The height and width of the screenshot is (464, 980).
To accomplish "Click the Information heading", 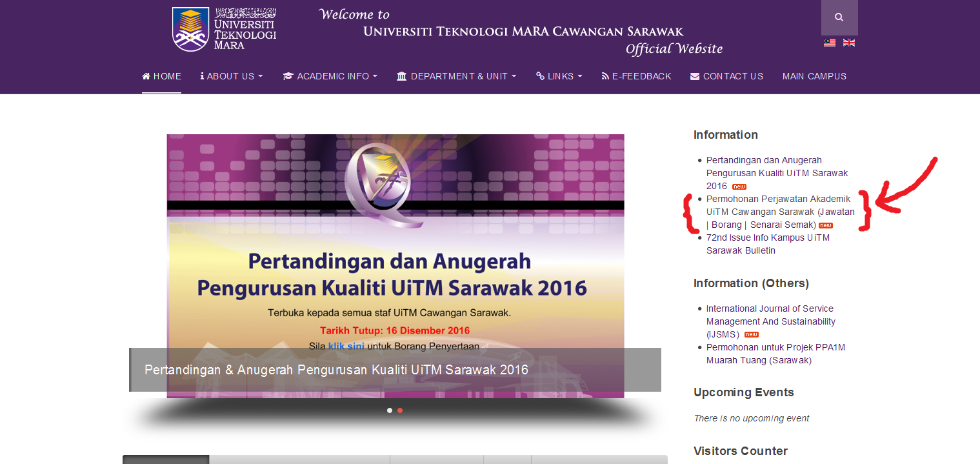I will point(726,135).
